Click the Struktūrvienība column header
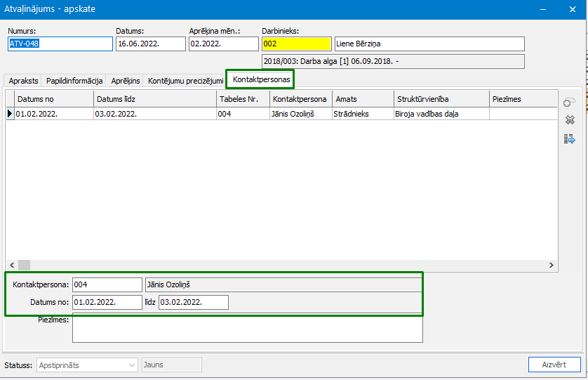 tap(441, 99)
